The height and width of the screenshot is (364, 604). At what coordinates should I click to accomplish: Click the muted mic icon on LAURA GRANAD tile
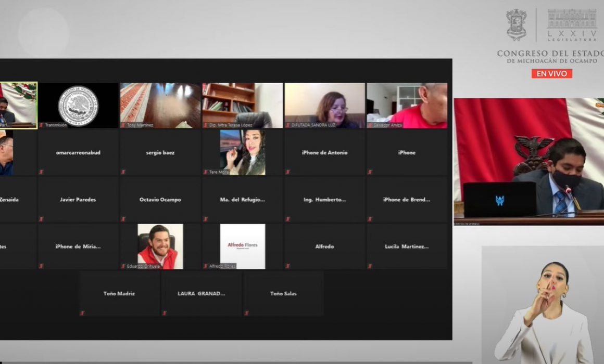[x=165, y=313]
